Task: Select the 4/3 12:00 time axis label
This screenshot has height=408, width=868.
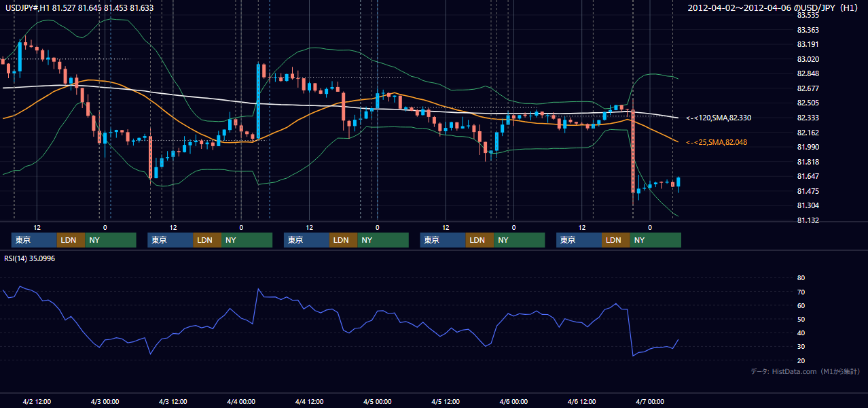Action: click(173, 401)
